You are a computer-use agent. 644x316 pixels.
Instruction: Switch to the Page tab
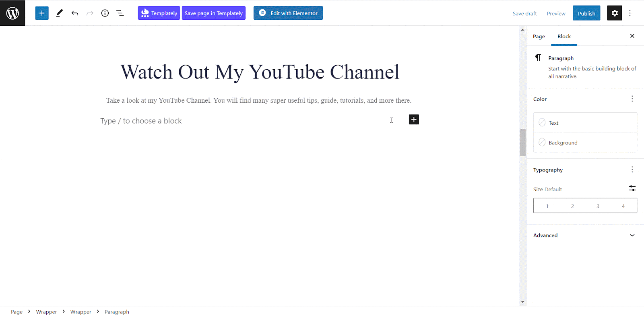click(539, 36)
